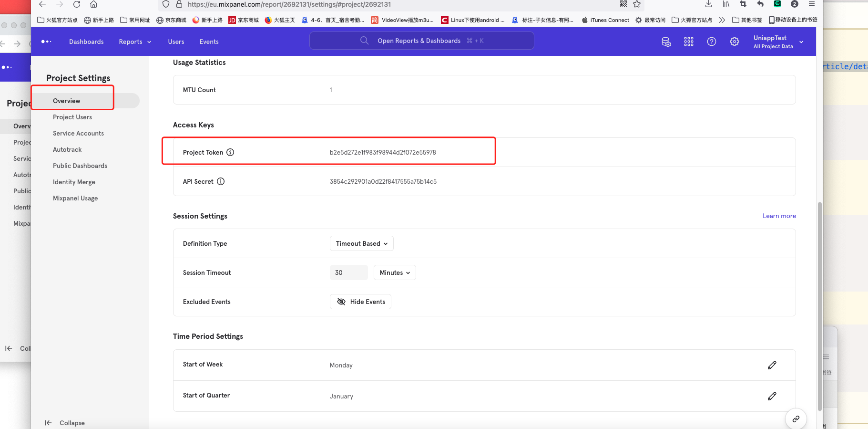Open Dashboards in the top navigation
This screenshot has width=868, height=429.
86,42
